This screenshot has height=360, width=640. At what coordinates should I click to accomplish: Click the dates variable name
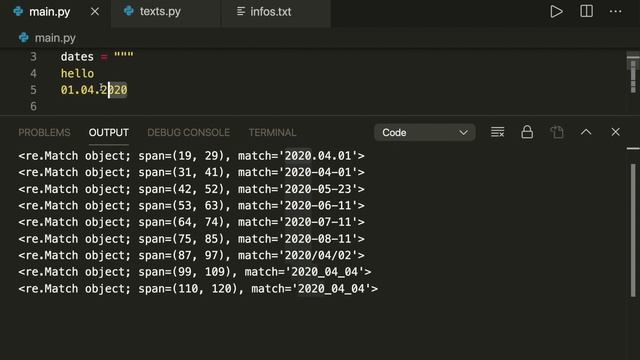coord(77,57)
